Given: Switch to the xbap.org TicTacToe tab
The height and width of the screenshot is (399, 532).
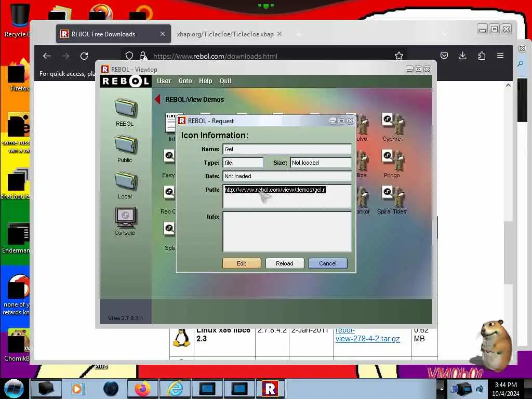Looking at the screenshot, I should (x=225, y=34).
